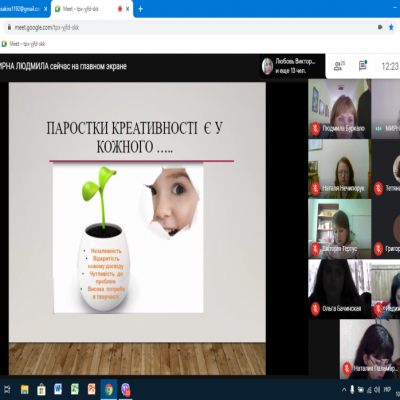The image size is (400, 400).
Task: Click the meeting clock showing 12:23
Action: (390, 66)
